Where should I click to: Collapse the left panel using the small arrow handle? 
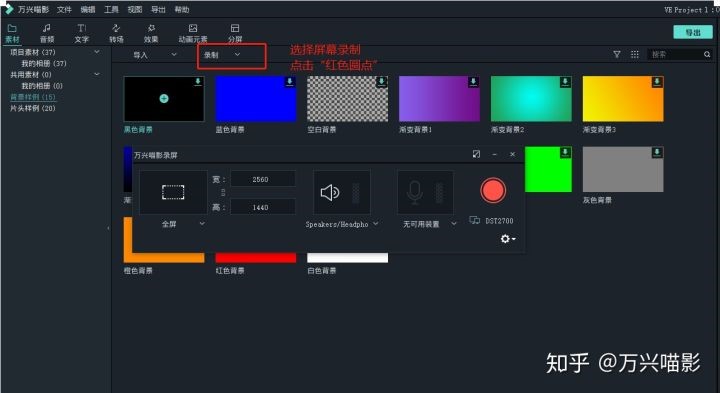(x=108, y=228)
